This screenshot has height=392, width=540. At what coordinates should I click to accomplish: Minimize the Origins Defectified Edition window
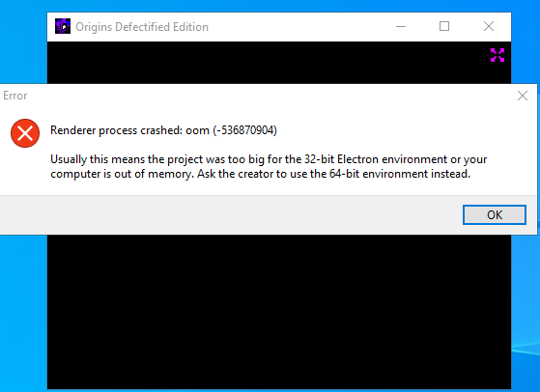tap(401, 26)
